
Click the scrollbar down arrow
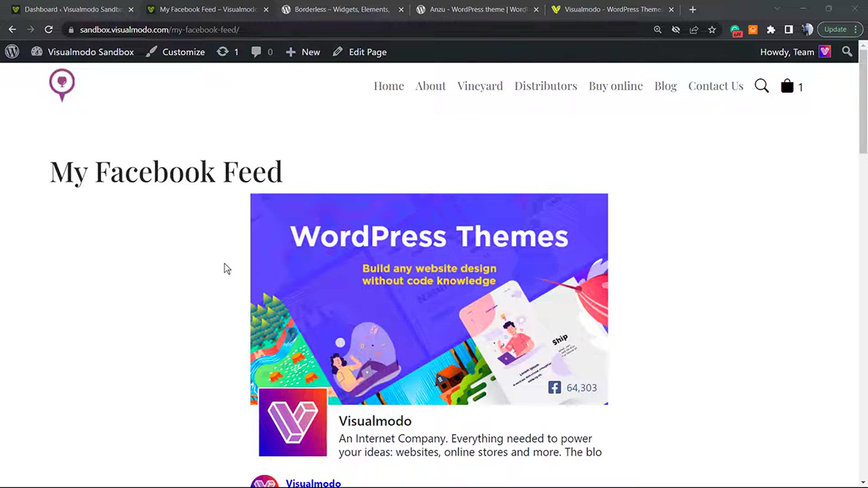coord(863,483)
